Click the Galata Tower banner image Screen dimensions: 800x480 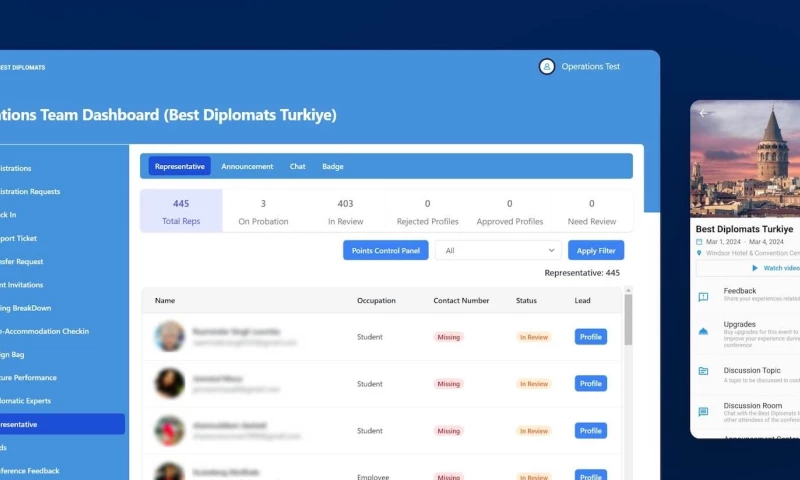click(745, 159)
